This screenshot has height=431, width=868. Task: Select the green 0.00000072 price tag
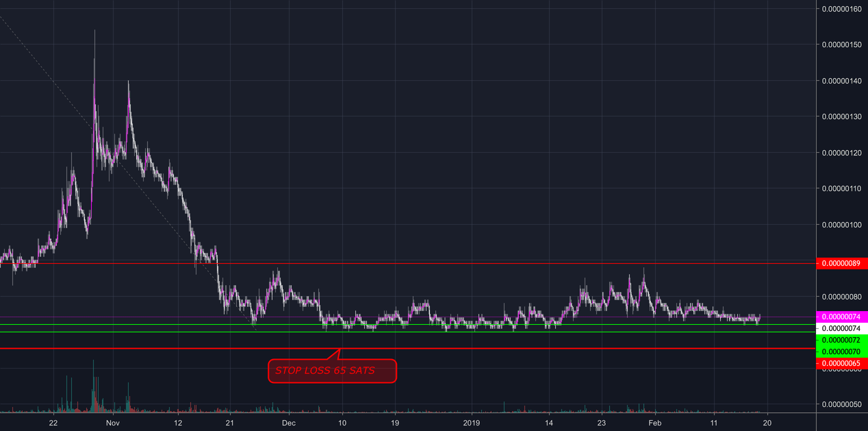coord(843,340)
